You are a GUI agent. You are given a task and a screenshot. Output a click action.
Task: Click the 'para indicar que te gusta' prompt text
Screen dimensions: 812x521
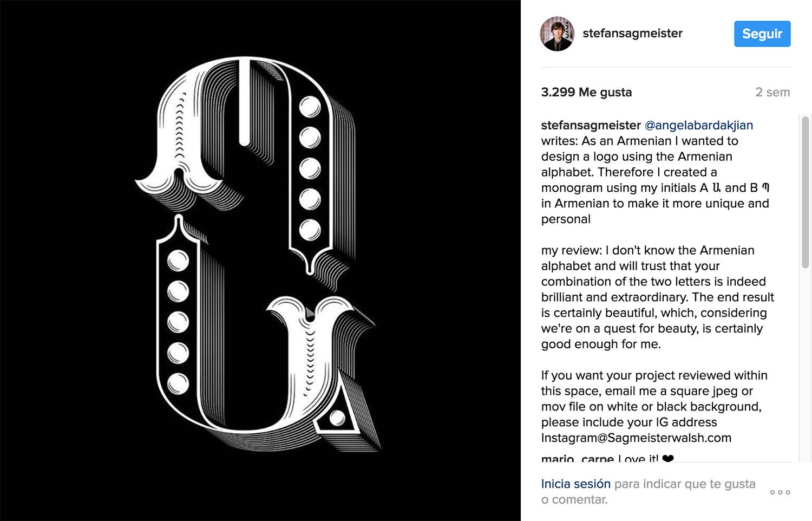tap(685, 484)
